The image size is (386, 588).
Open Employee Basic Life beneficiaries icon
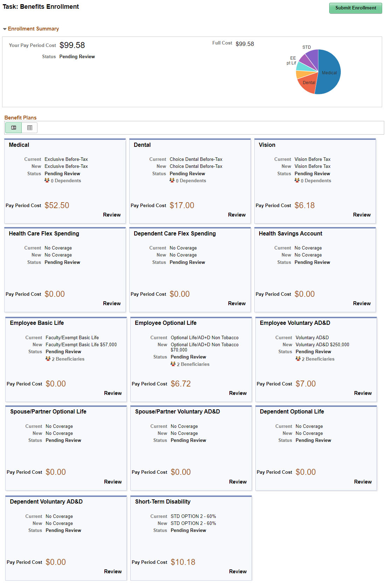tap(48, 359)
